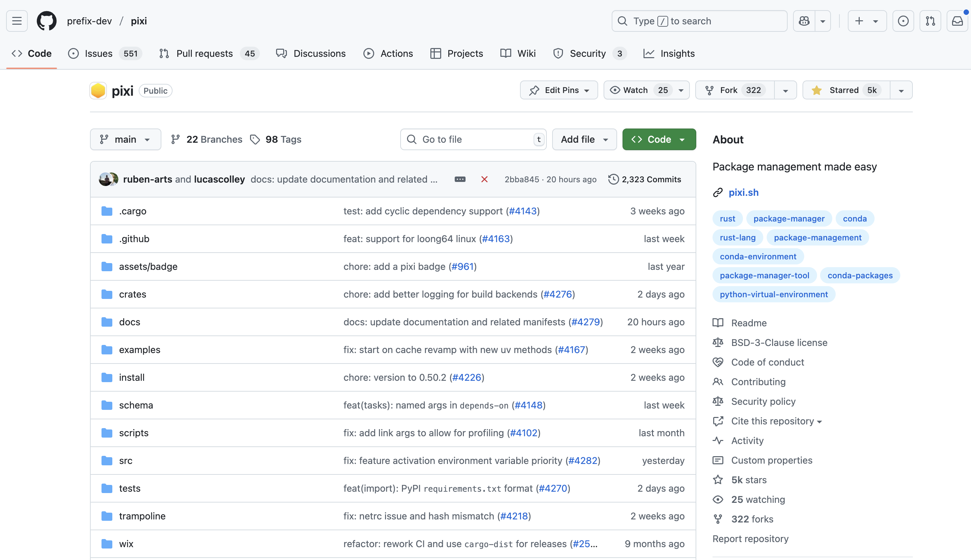Open commit hash 2bba845
971x560 pixels.
[522, 179]
